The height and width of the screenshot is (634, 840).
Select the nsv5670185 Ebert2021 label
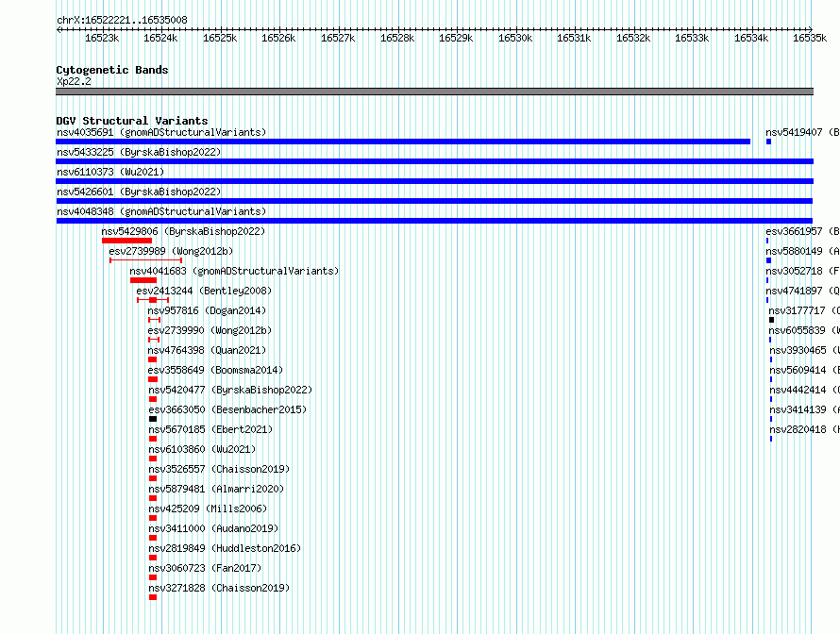(x=210, y=429)
